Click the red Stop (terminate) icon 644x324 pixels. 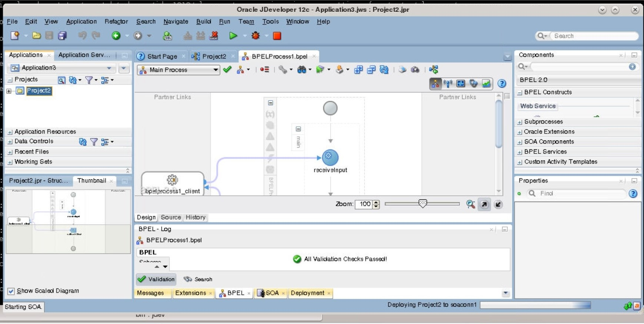(277, 36)
